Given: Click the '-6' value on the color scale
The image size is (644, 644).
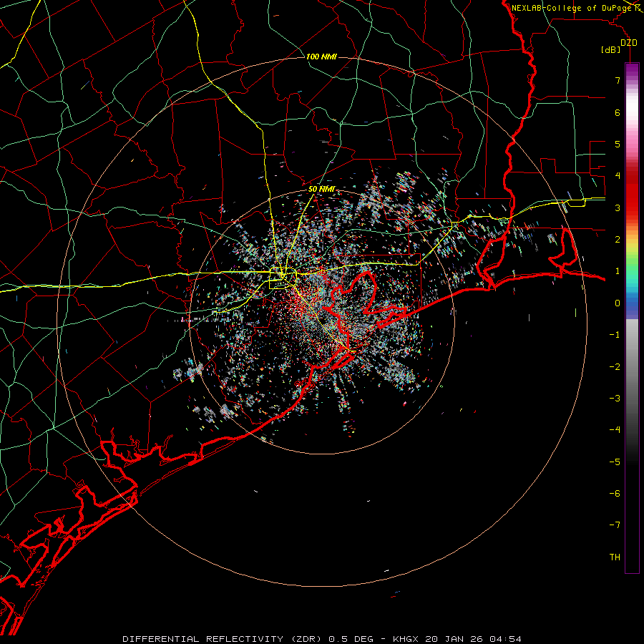Looking at the screenshot, I should tap(615, 494).
